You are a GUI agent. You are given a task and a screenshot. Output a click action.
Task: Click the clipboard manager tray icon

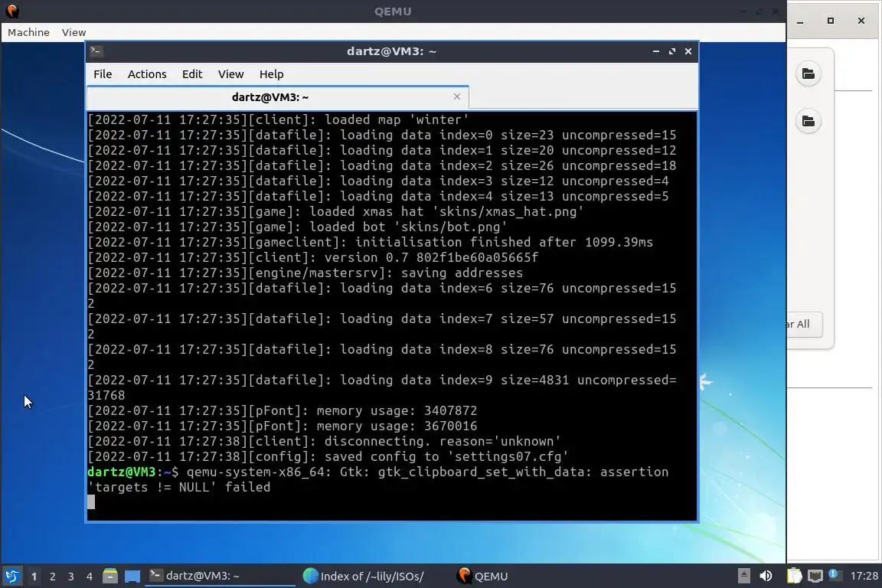[x=794, y=576]
